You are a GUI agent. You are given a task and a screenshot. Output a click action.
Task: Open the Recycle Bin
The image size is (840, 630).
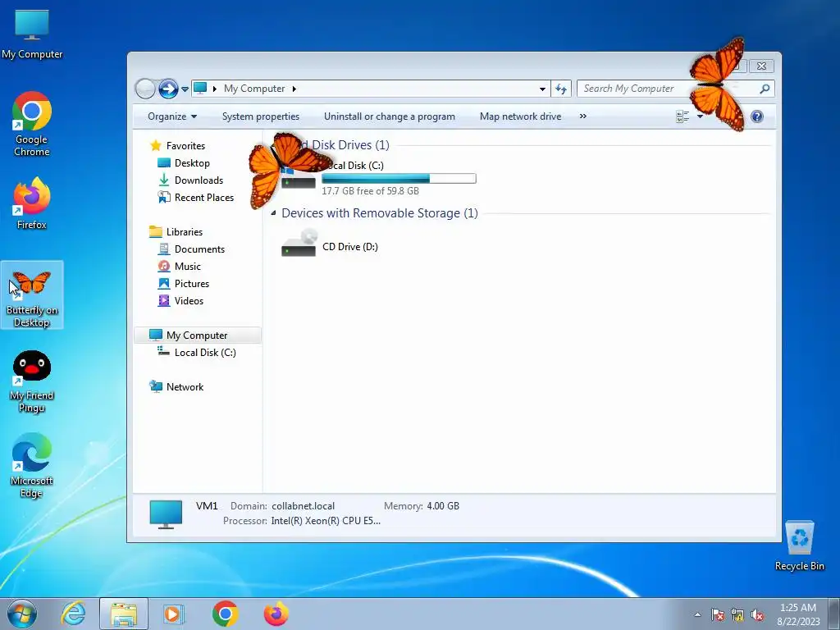pyautogui.click(x=799, y=546)
